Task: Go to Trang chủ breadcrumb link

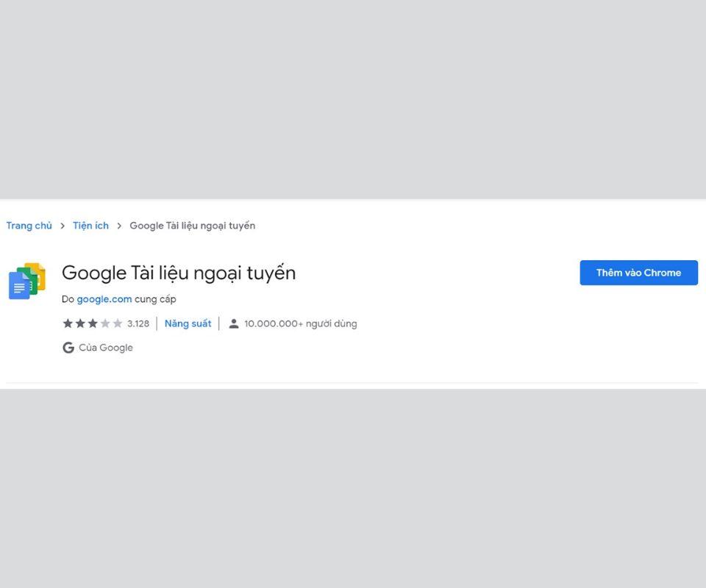Action: coord(29,226)
